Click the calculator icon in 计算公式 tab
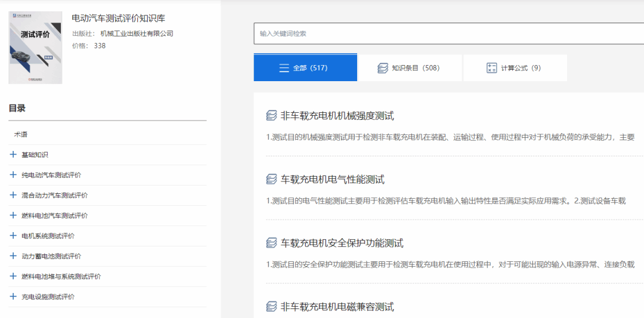This screenshot has width=644, height=318. (491, 68)
